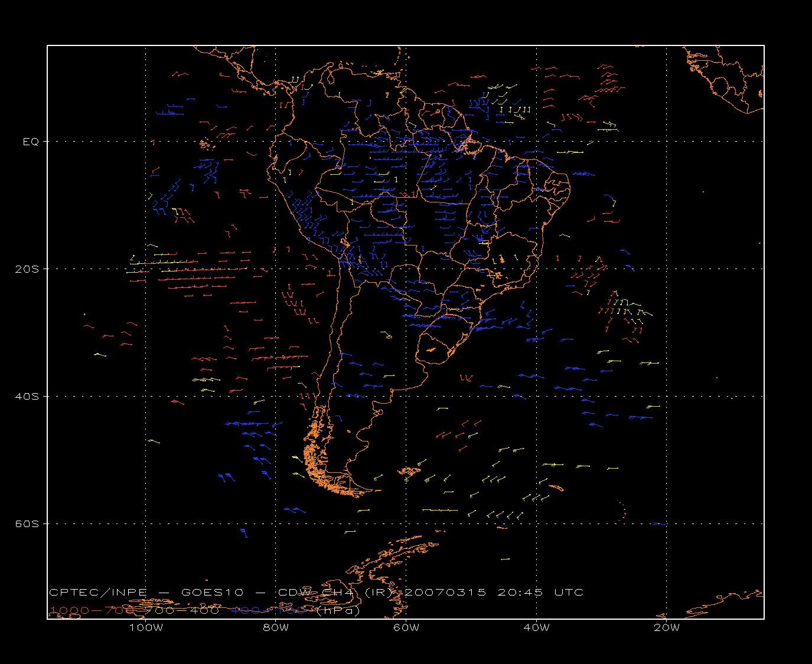The height and width of the screenshot is (664, 812).
Task: Click the 40W longitude label
Action: coord(536,627)
